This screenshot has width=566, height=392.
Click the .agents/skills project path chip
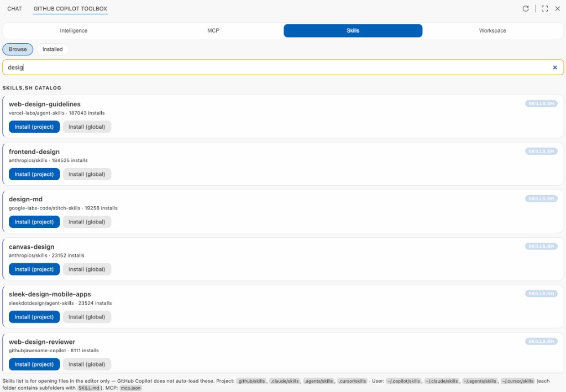318,381
